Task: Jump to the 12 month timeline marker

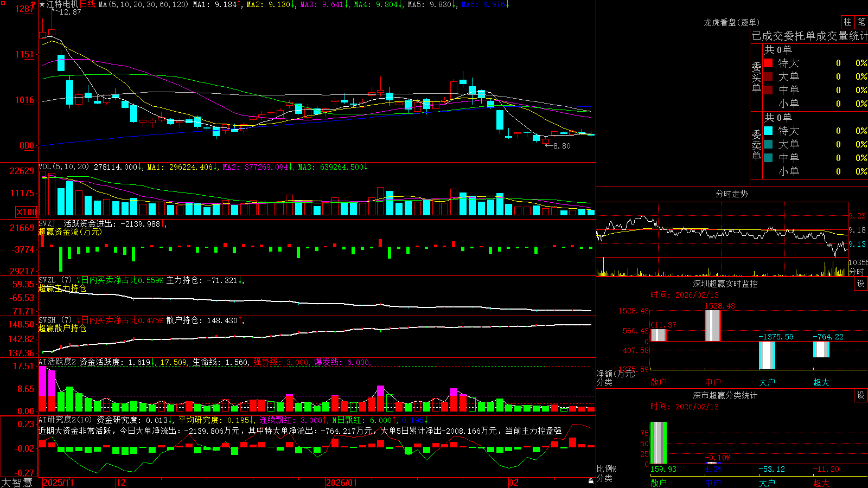Action: click(121, 483)
